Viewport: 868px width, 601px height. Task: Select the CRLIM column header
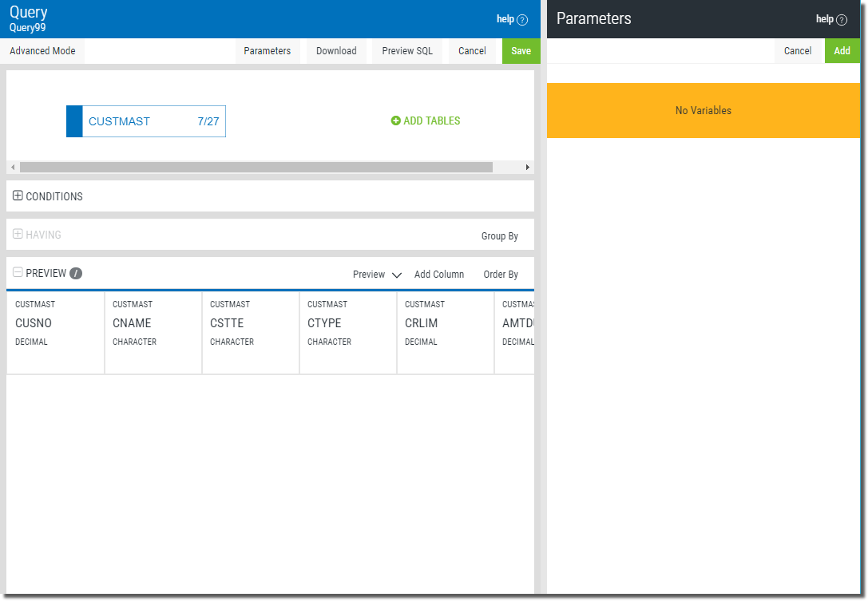tap(446, 333)
